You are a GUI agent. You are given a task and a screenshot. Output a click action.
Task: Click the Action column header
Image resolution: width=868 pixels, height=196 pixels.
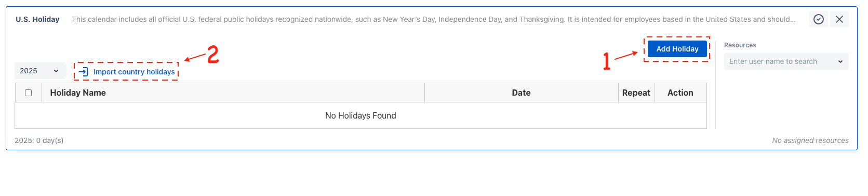tap(680, 93)
